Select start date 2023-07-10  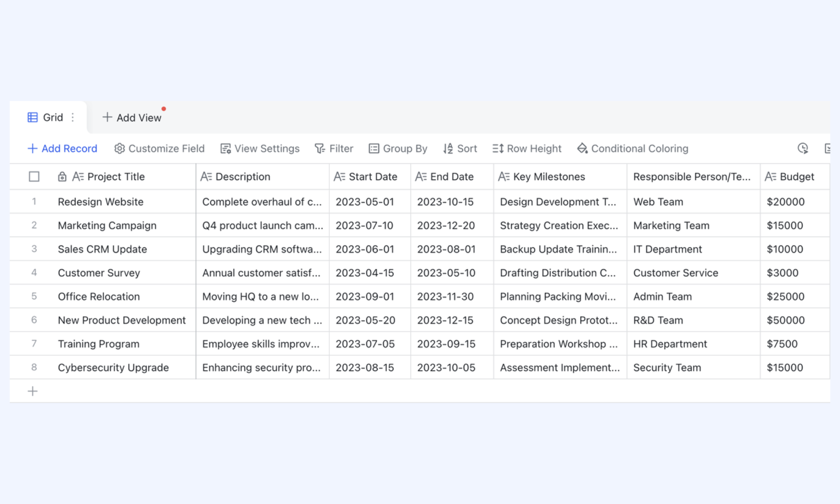click(370, 226)
